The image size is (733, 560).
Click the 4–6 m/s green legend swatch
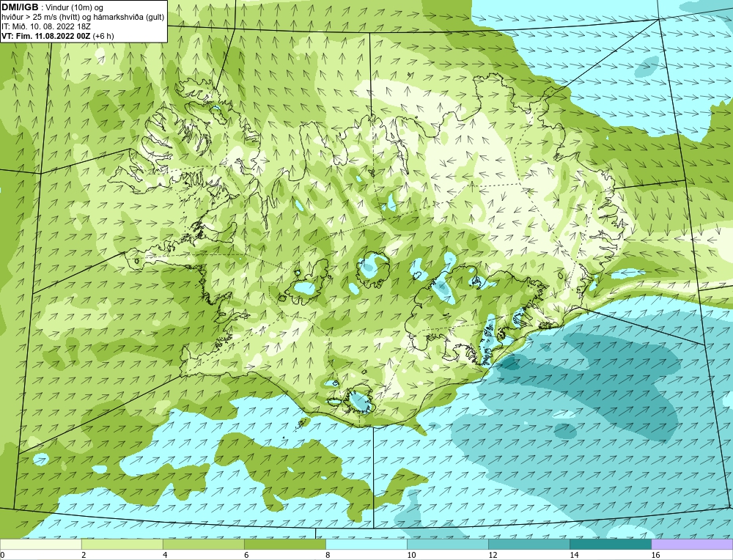coord(203,545)
